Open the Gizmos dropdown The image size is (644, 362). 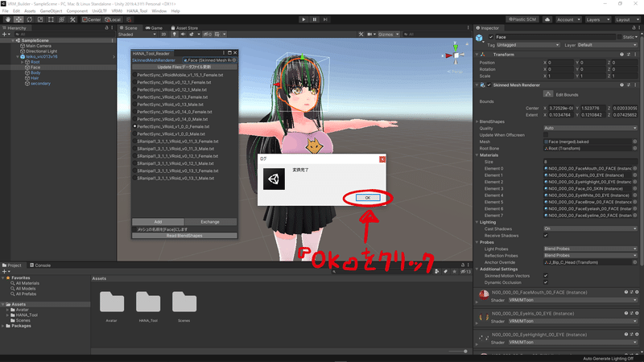[389, 34]
